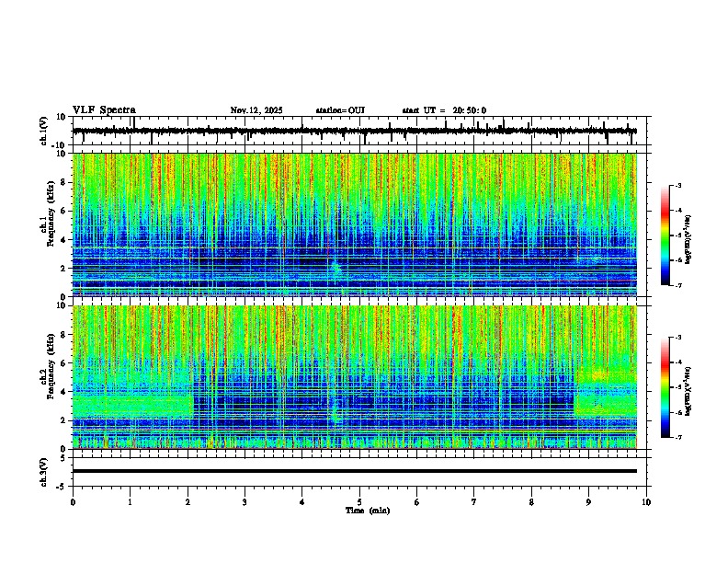This screenshot has width=728, height=563.
Task: Click the ch.3 axis "5" tick label
Action: tap(64, 458)
